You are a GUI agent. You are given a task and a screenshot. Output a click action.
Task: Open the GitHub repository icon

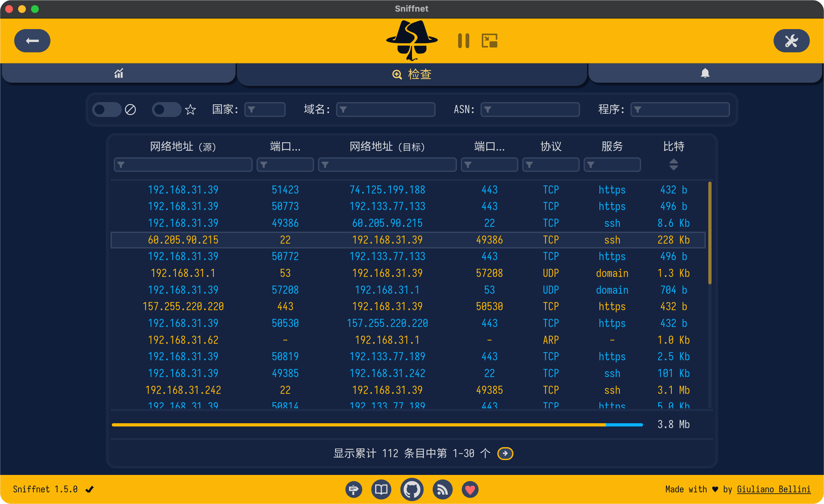(x=412, y=489)
